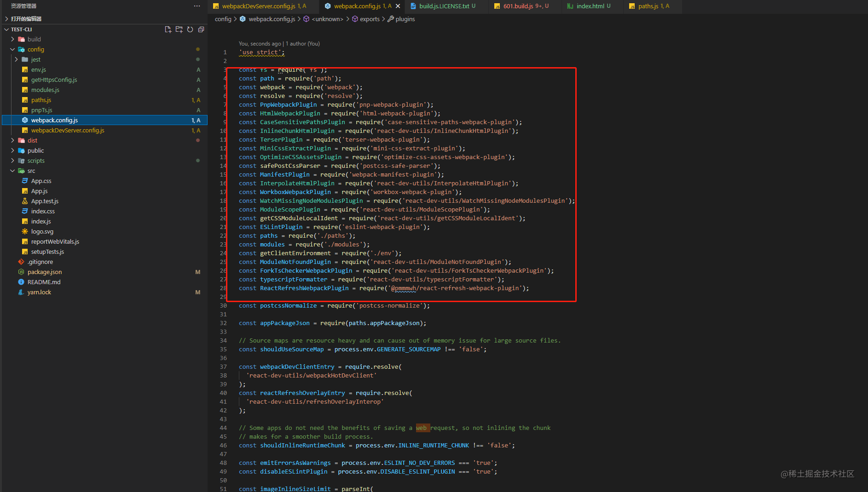Click the imageInlineSizeLimit variable name
The width and height of the screenshot is (868, 492).
(x=295, y=489)
